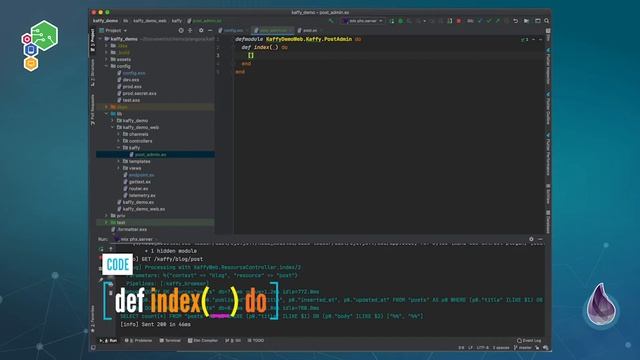Switch to the post_admin.ex editor tab
The width and height of the screenshot is (640, 360).
[x=273, y=31]
